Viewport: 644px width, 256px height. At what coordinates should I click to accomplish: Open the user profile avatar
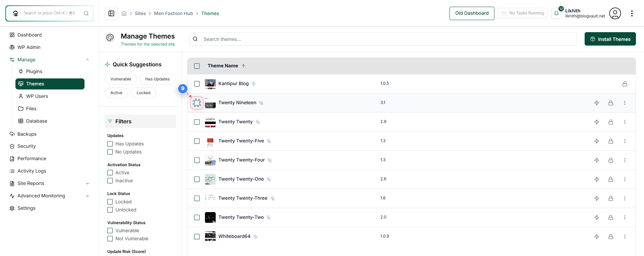pos(615,13)
